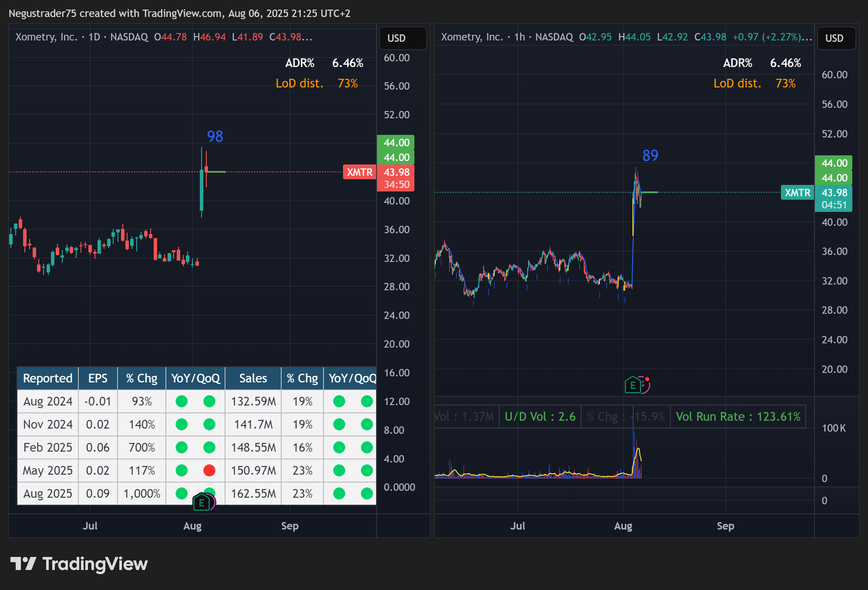Screen dimensions: 868x590
Task: Click the "34:50" countdown on daily price axis
Action: pyautogui.click(x=396, y=184)
